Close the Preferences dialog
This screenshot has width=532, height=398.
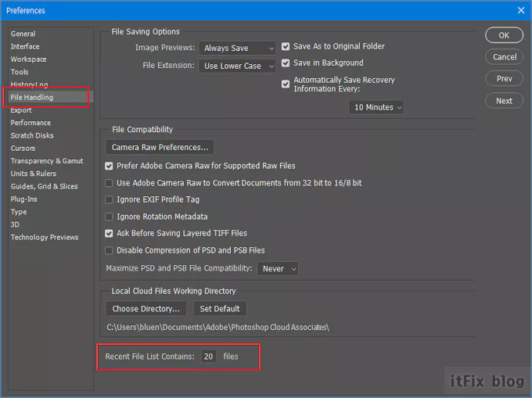(x=521, y=10)
